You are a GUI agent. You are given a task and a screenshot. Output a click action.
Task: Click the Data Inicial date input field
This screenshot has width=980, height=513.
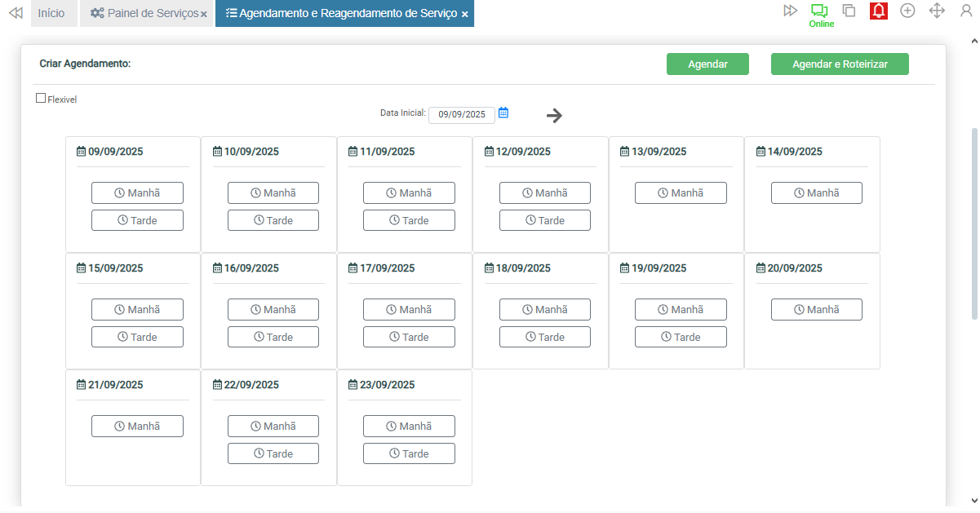461,115
